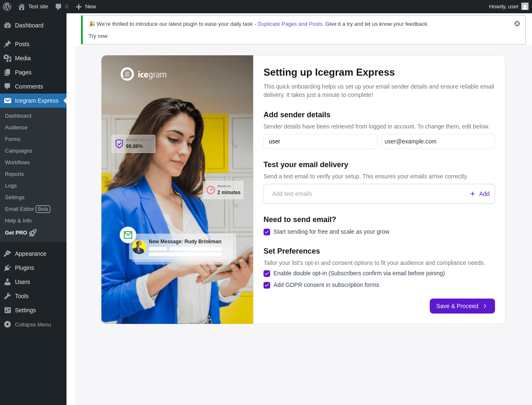This screenshot has width=532, height=405.
Task: Click the Get PRO rocket icon
Action: (33, 233)
